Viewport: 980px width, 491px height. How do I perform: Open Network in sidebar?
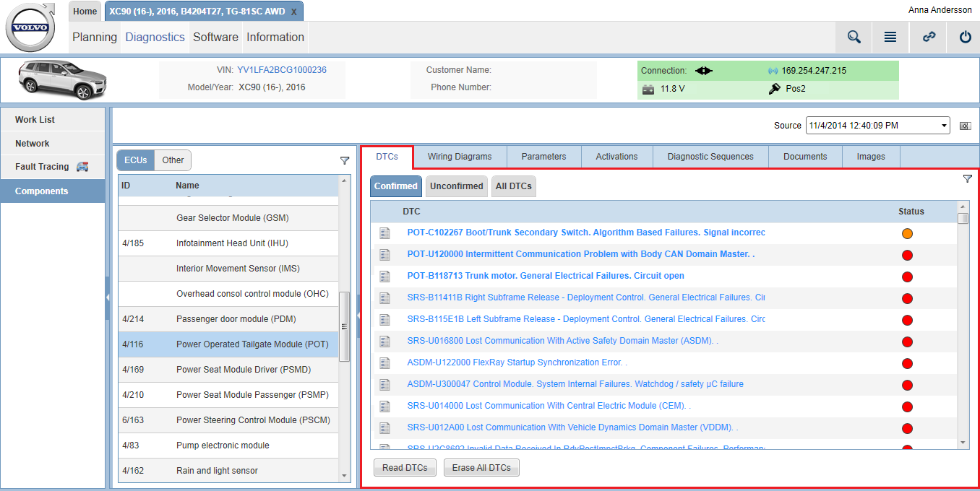(53, 144)
